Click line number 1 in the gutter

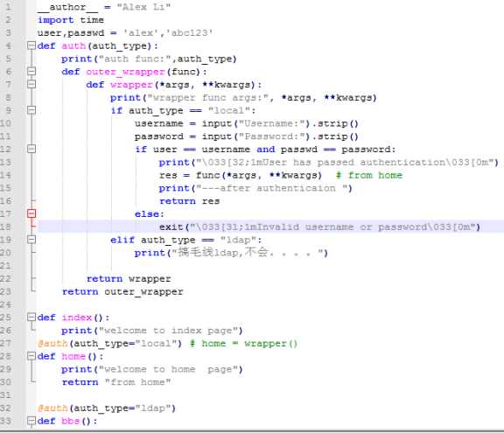click(9, 7)
